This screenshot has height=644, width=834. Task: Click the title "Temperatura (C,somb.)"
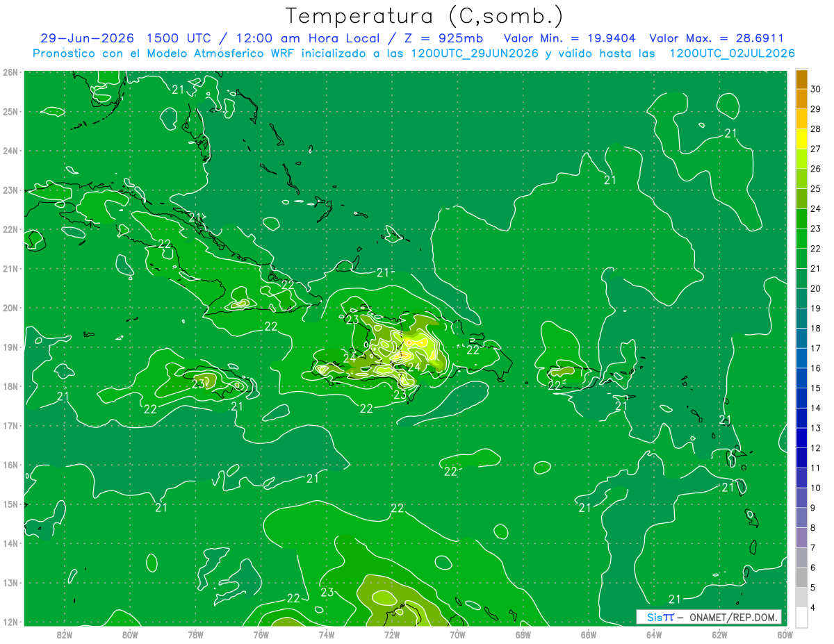coord(425,17)
